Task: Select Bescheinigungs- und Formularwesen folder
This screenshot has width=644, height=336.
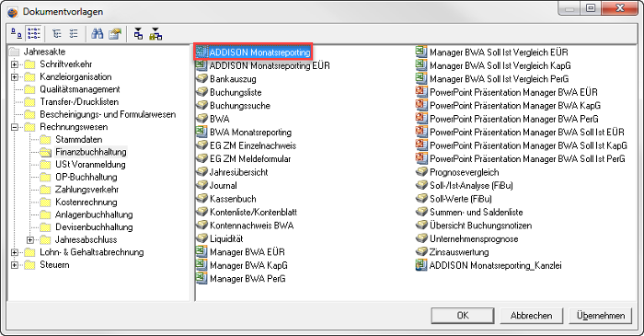Action: (108, 114)
